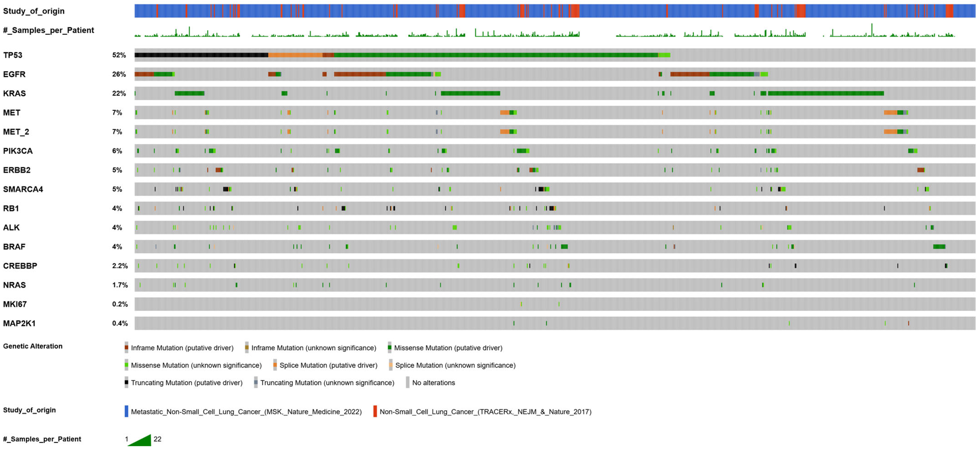This screenshot has height=451, width=980.
Task: Click the Inframe Mutation unknown significance icon
Action: (x=246, y=348)
